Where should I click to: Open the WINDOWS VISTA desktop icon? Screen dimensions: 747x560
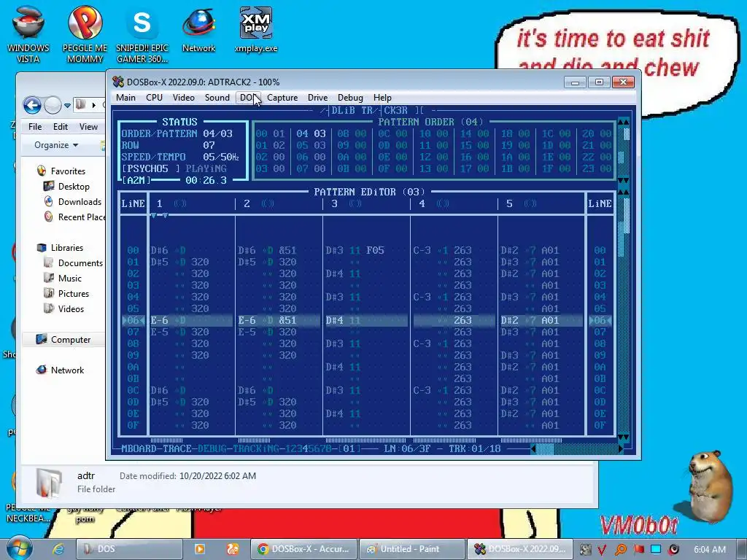[x=28, y=34]
